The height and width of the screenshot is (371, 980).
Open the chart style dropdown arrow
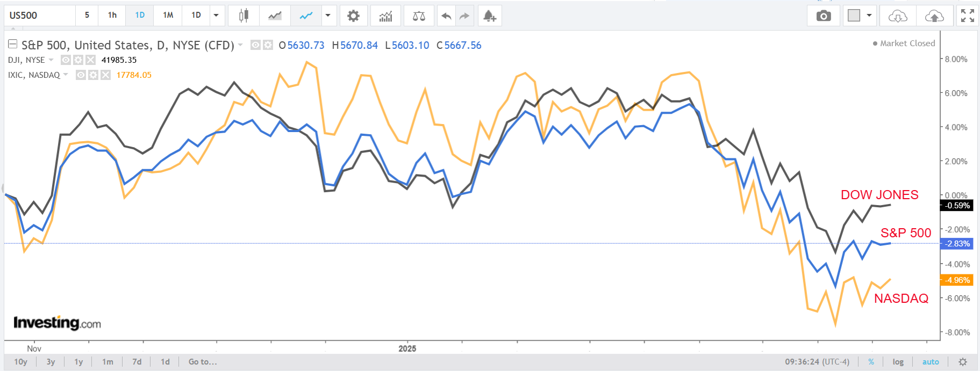[x=328, y=15]
